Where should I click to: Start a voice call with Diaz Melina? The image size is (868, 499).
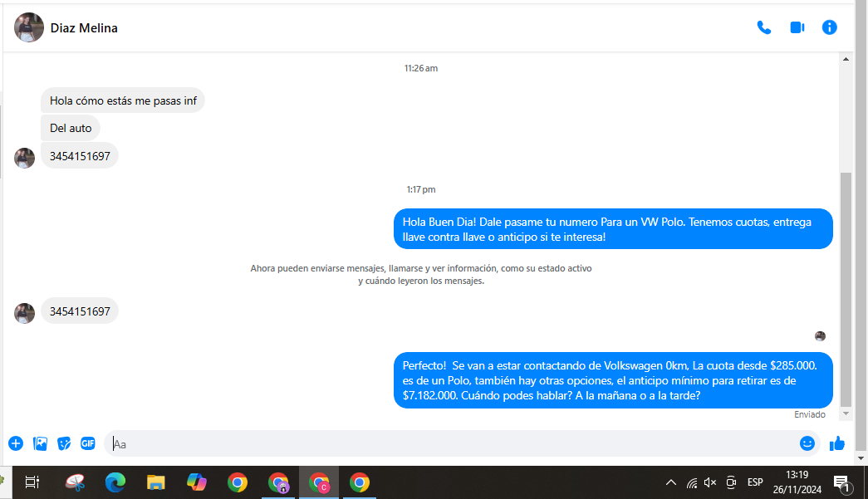(764, 27)
